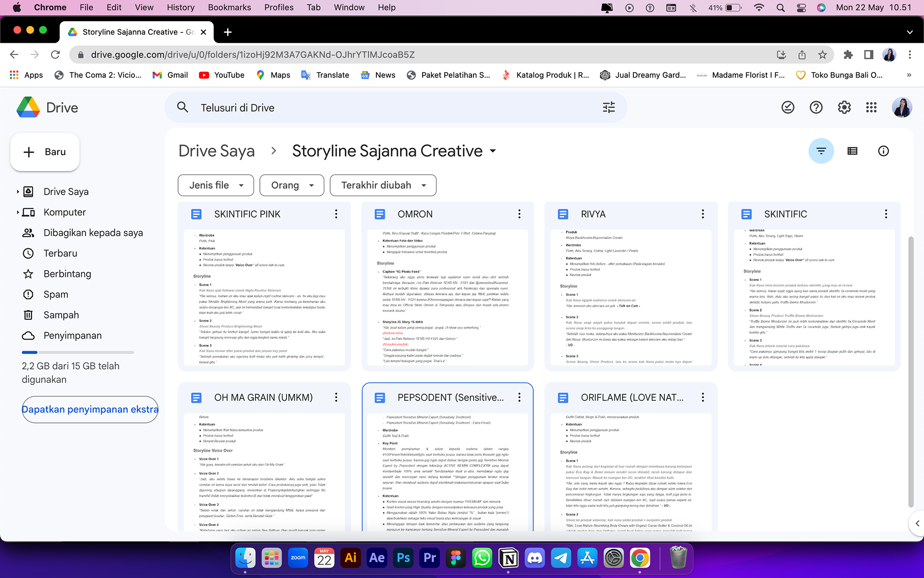Select Berbintang in the sidebar
The image size is (924, 578).
point(67,274)
